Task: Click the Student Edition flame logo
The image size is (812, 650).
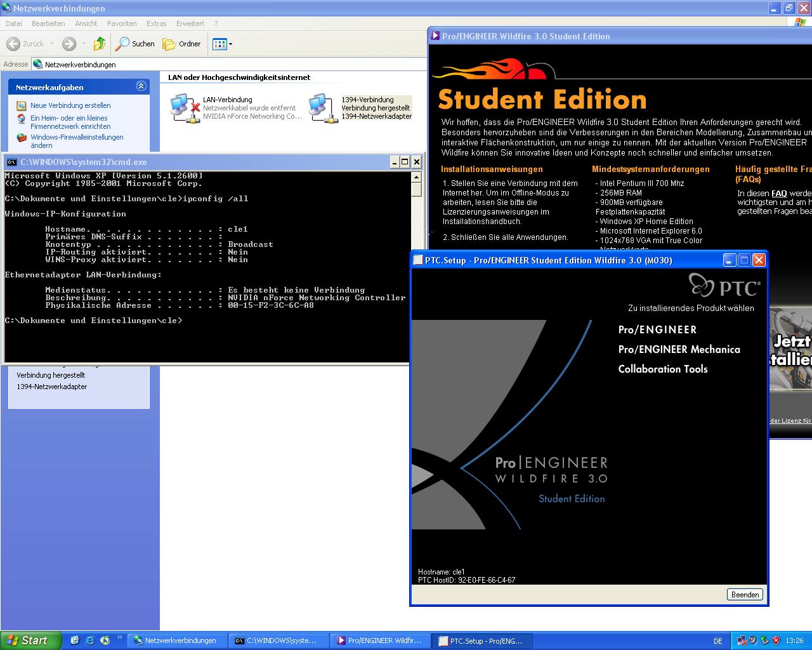Action: pos(493,69)
